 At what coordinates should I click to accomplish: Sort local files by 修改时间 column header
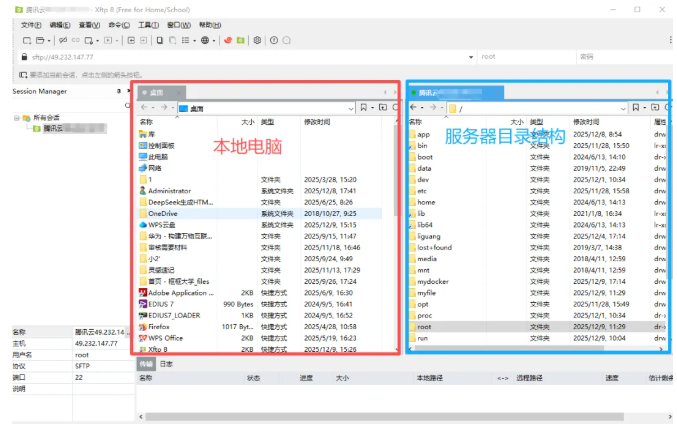(x=317, y=121)
